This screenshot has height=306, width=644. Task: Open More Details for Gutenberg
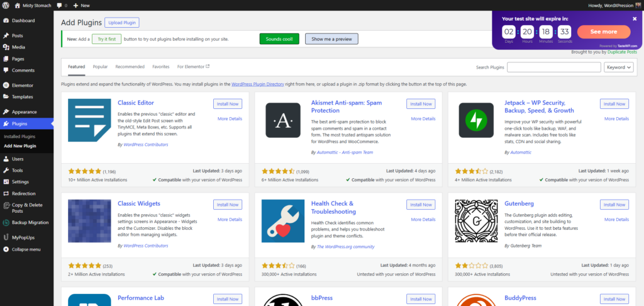pyautogui.click(x=616, y=220)
